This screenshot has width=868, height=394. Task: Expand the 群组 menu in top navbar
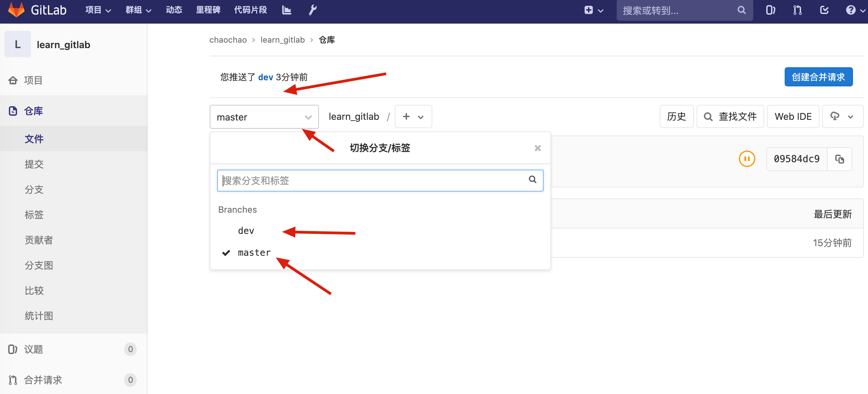pyautogui.click(x=138, y=10)
